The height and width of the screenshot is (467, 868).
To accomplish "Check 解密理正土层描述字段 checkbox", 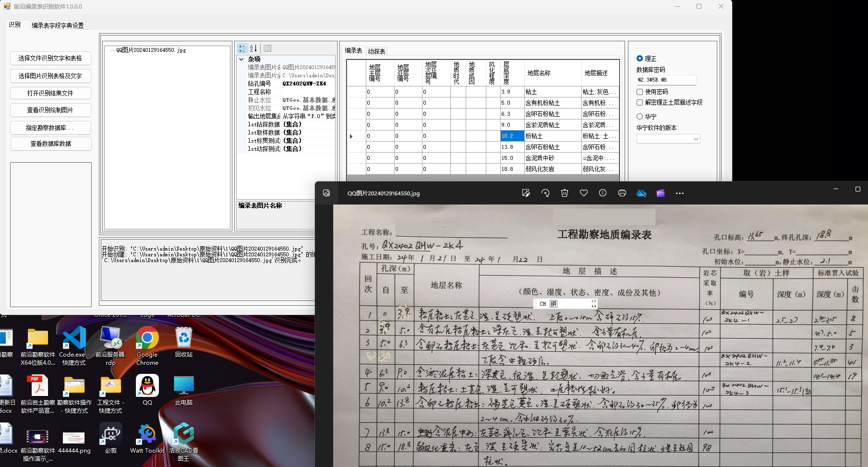I will coord(639,102).
